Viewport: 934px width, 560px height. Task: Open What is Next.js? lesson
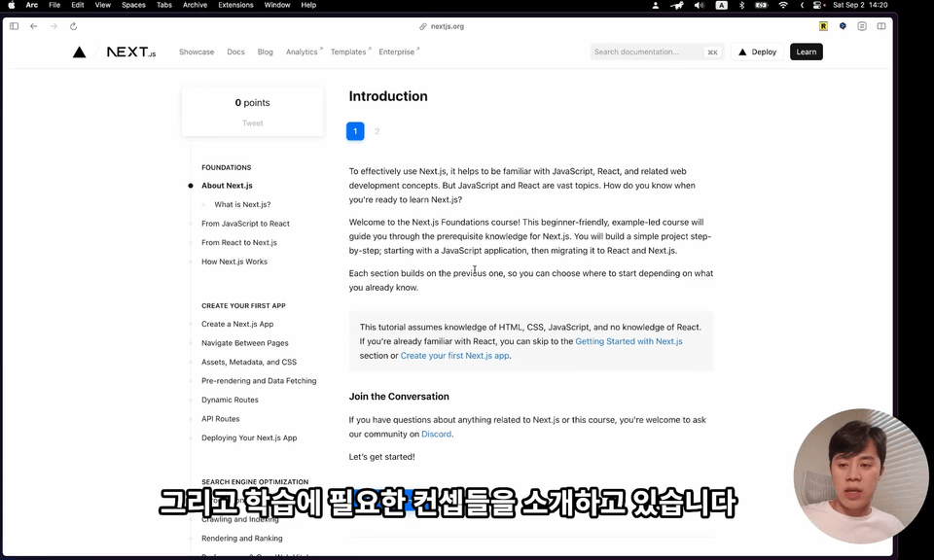pyautogui.click(x=242, y=205)
